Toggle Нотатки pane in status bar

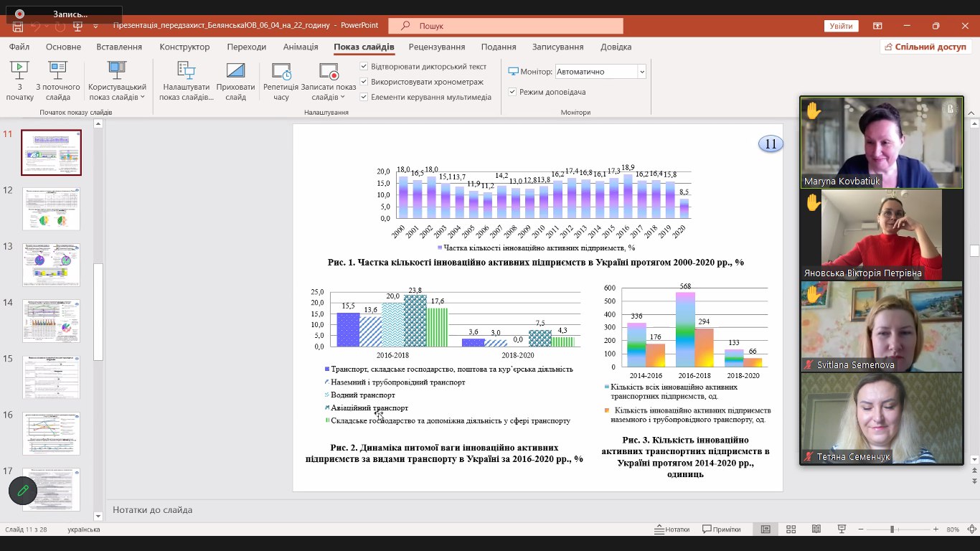[672, 529]
